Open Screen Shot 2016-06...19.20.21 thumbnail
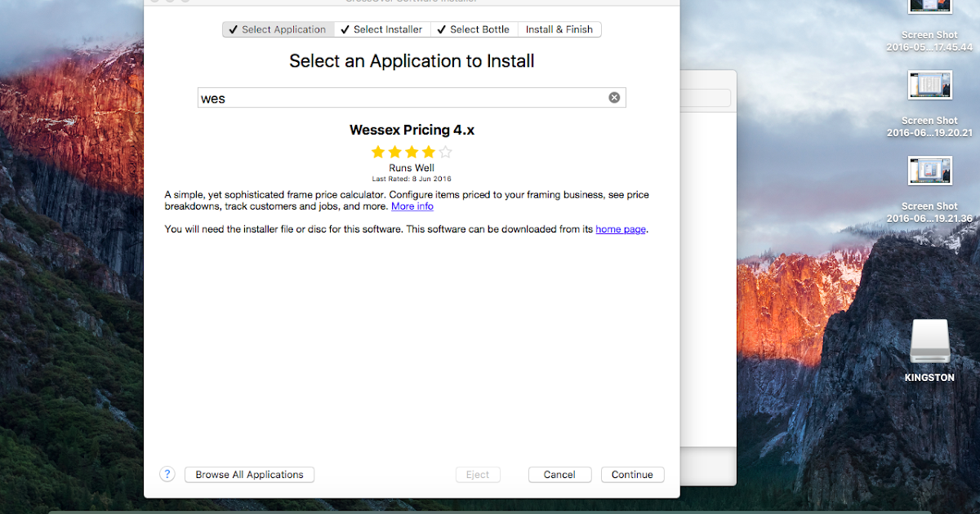Image resolution: width=980 pixels, height=514 pixels. (929, 85)
